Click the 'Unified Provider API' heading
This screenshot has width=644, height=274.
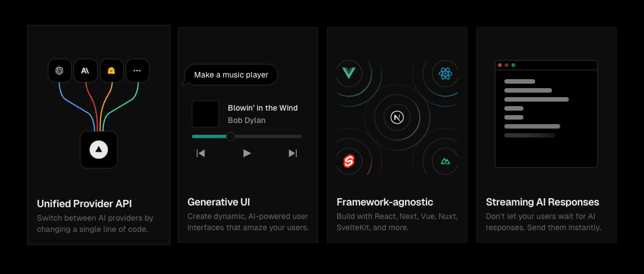point(84,204)
